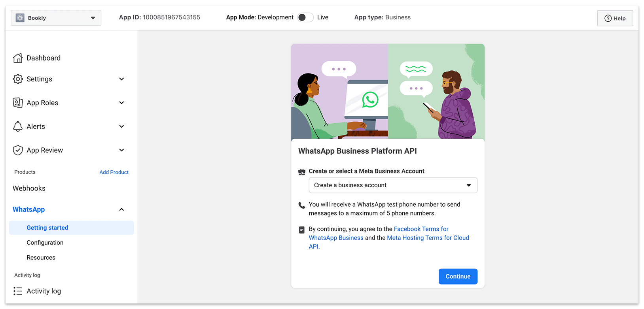Click the WhatsApp illustration banner image
644x309 pixels.
point(388,91)
